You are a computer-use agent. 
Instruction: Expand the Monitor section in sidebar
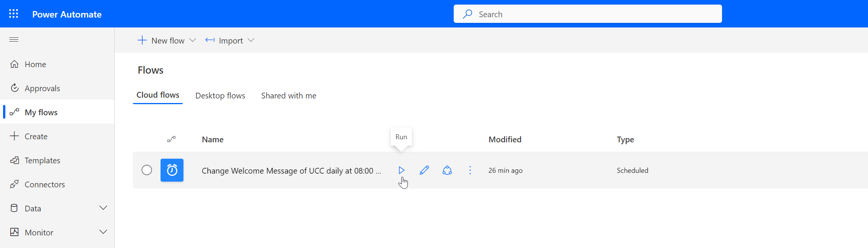click(103, 232)
